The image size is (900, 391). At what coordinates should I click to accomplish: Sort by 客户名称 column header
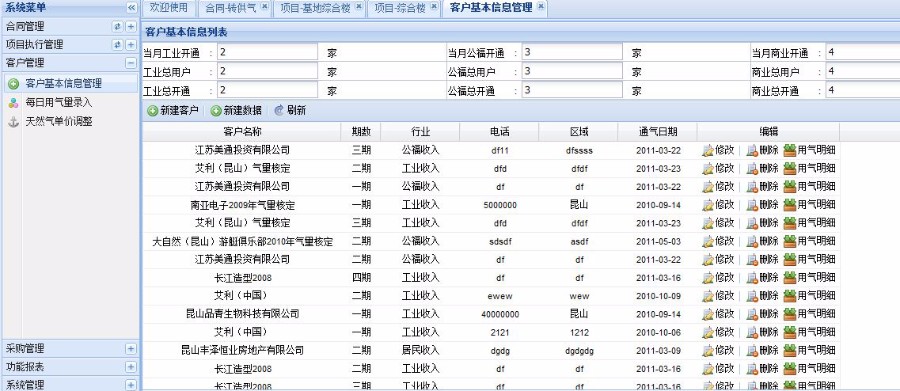pyautogui.click(x=242, y=132)
